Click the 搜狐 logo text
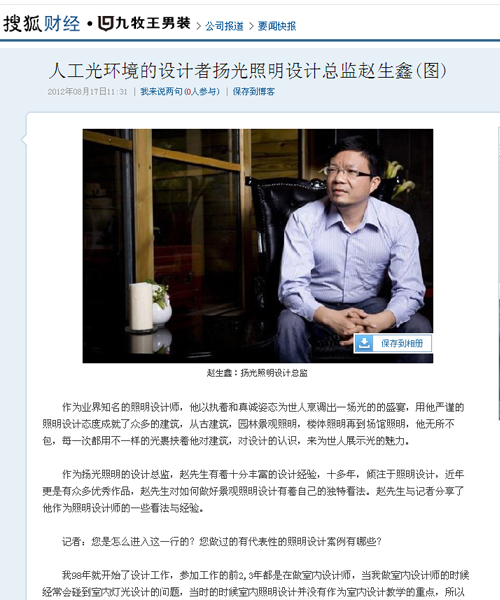Viewport: 500px width, 600px height. (22, 24)
